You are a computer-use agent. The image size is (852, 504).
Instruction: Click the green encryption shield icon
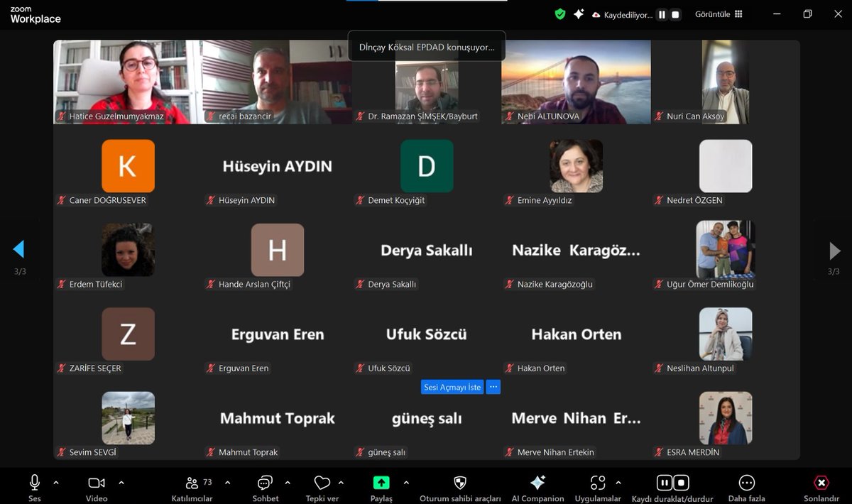point(560,13)
